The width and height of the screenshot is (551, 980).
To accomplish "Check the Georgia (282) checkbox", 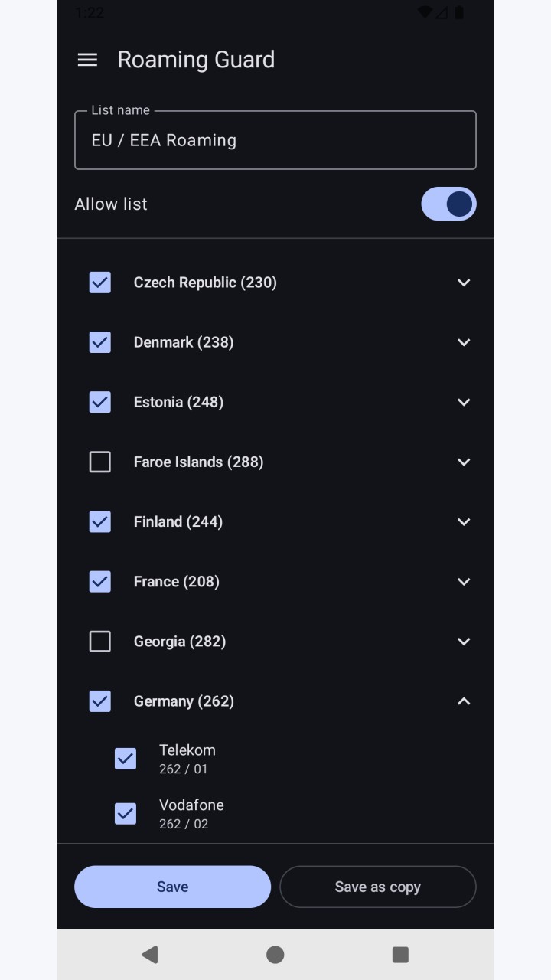I will [x=100, y=641].
